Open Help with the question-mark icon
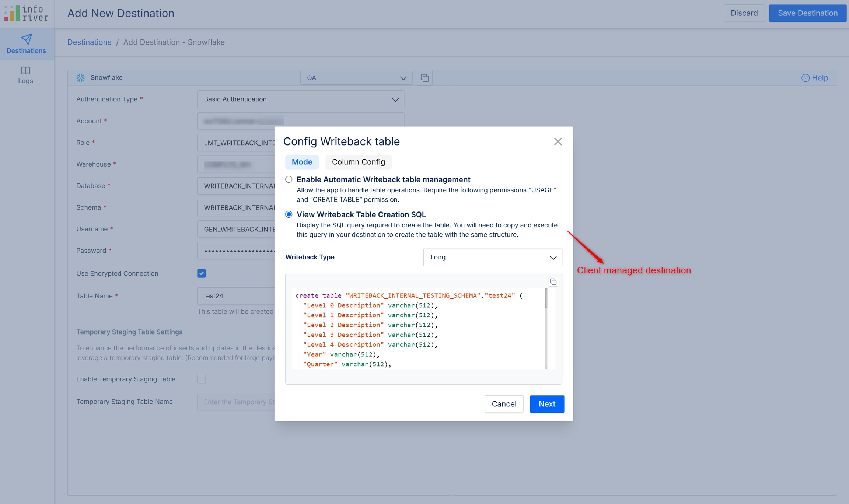The width and height of the screenshot is (849, 504). click(x=805, y=78)
